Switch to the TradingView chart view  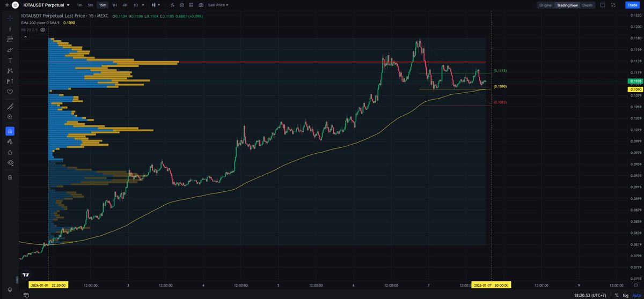coord(567,5)
